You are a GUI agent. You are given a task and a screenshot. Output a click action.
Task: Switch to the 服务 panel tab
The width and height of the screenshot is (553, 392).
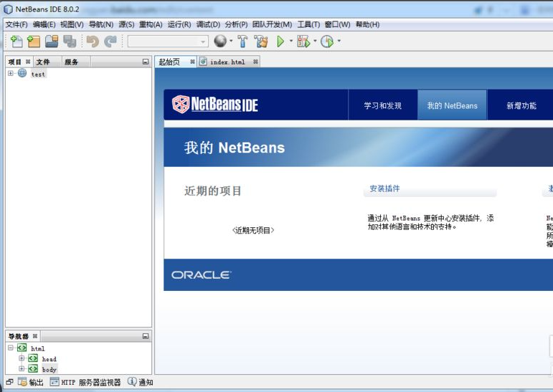click(71, 62)
